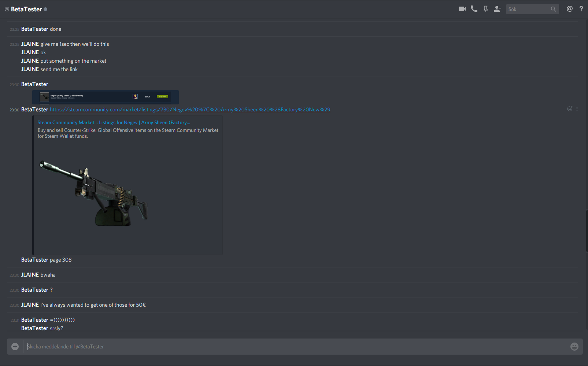Click the plus button to upload a file
This screenshot has height=366, width=588.
(x=15, y=347)
